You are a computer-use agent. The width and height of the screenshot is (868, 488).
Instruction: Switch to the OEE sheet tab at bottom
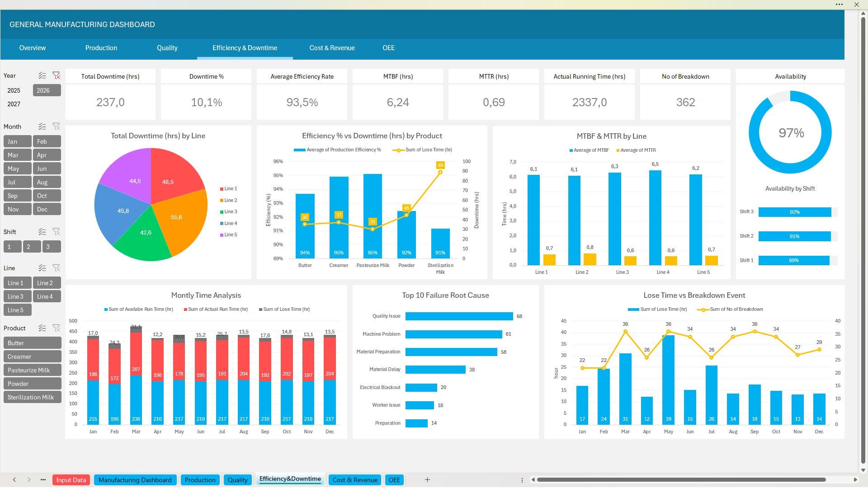[x=394, y=480]
